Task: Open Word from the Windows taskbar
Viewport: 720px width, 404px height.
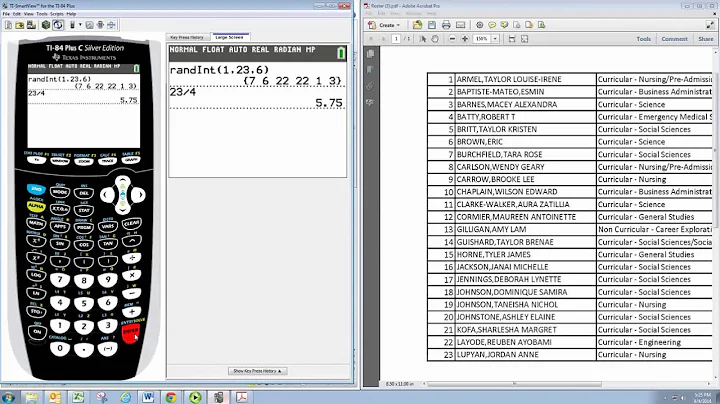Action: (x=148, y=397)
